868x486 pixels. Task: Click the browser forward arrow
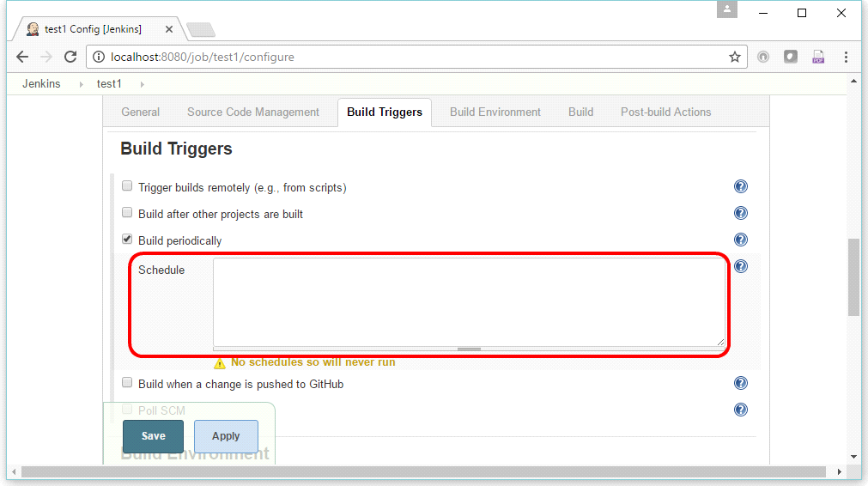46,57
